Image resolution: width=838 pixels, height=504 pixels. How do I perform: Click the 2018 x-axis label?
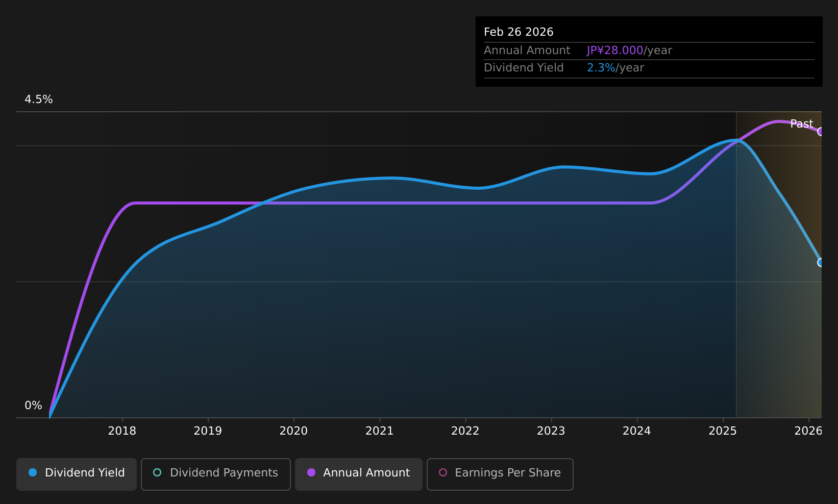122,431
